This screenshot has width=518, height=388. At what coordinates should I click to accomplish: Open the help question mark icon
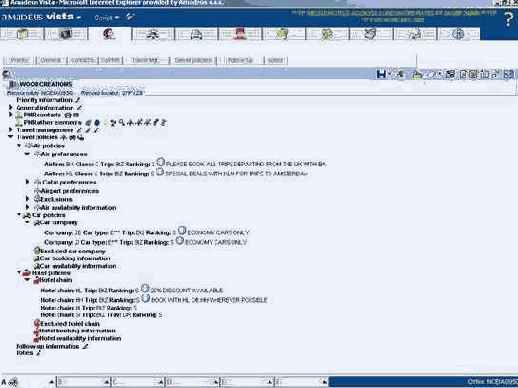(508, 19)
